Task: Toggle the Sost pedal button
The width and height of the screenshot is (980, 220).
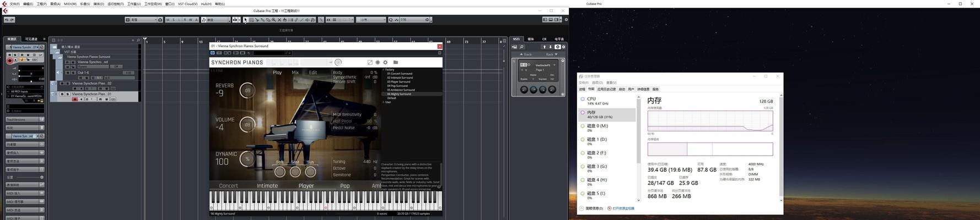Action: tap(295, 172)
